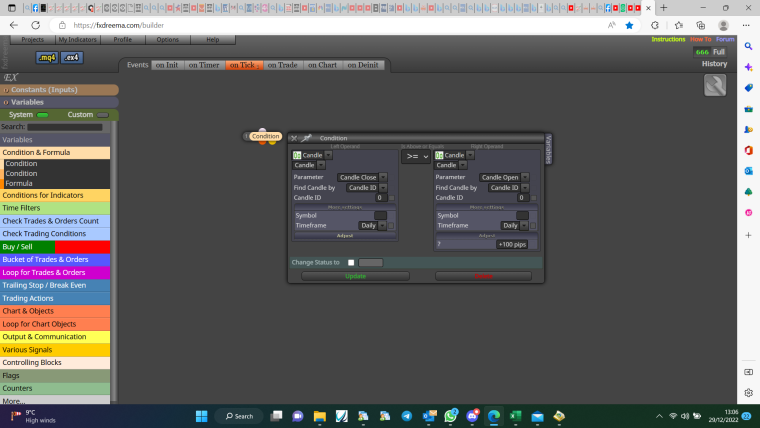Image resolution: width=760 pixels, height=428 pixels.
Task: Switch to the on Deinit event tab
Action: (363, 65)
